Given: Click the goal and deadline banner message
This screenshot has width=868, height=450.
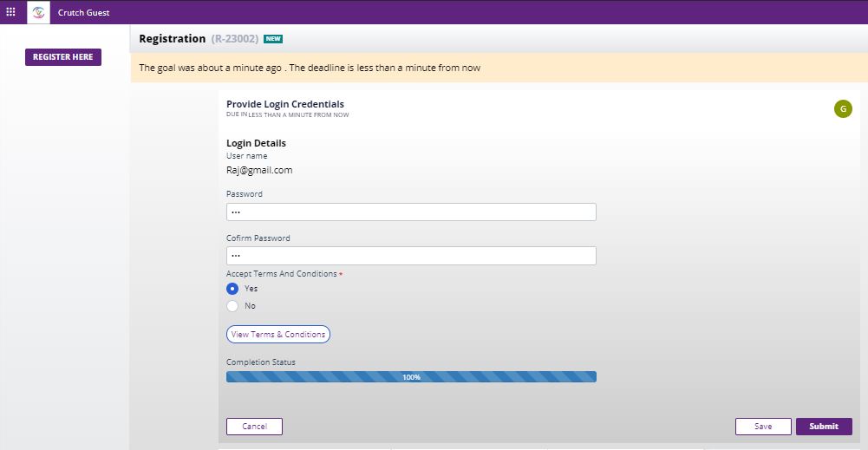Looking at the screenshot, I should (310, 68).
